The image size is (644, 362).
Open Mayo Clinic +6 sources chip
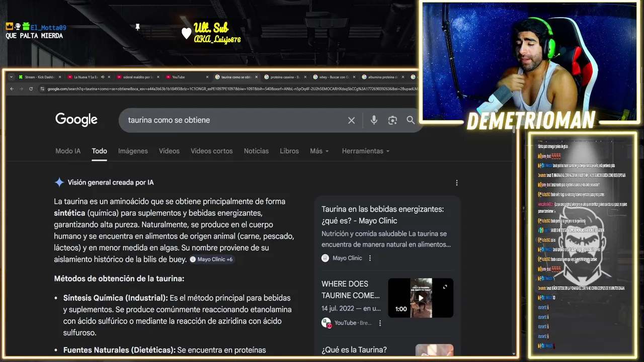coord(211,259)
